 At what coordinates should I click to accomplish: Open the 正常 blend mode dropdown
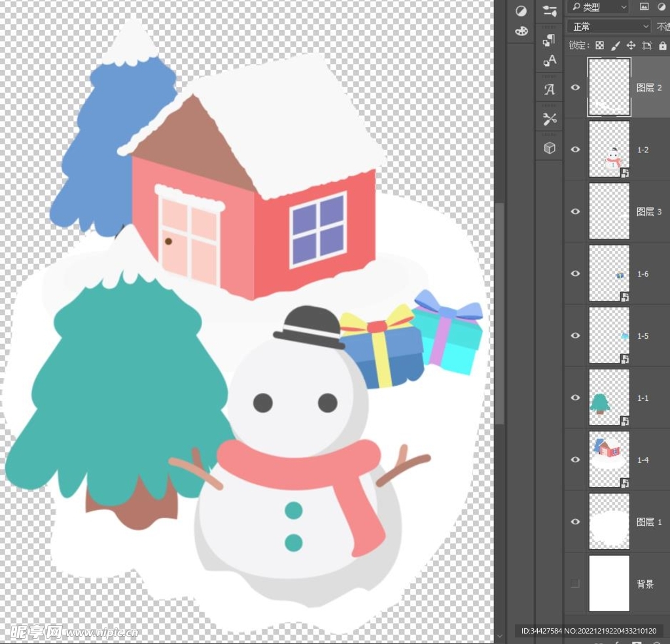pyautogui.click(x=608, y=27)
